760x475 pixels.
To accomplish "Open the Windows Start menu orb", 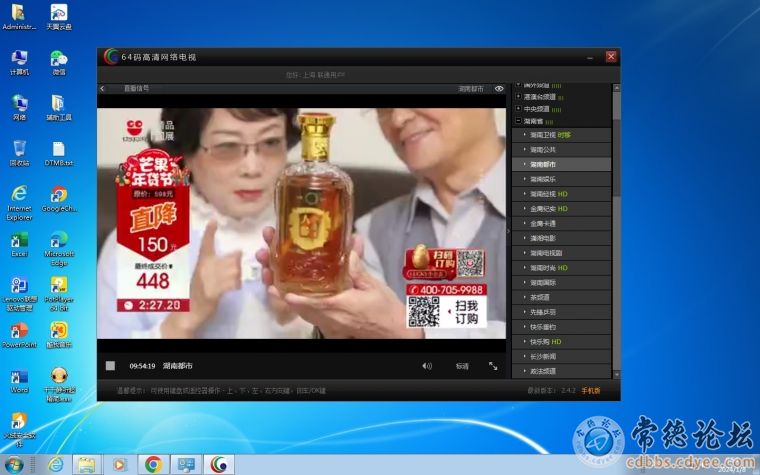I will (x=14, y=464).
